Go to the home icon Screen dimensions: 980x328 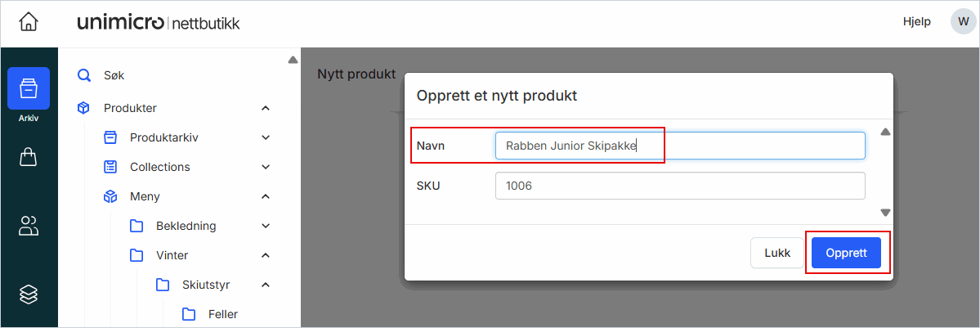tap(29, 23)
